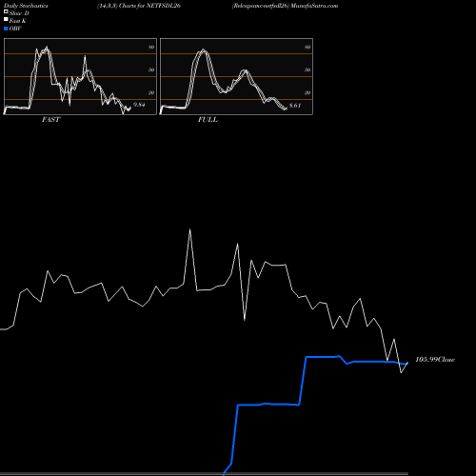Click the 80 level label in FAST chart
476x476 pixels.
151,47
